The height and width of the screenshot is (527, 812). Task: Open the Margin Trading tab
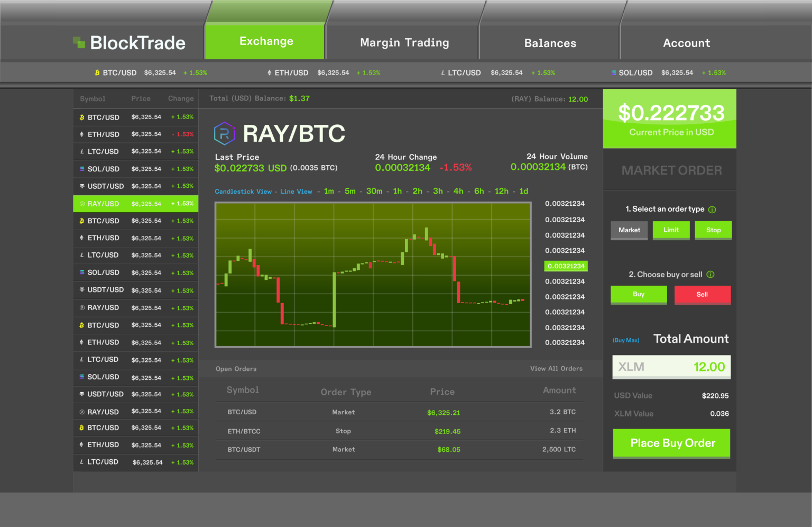[x=404, y=43]
